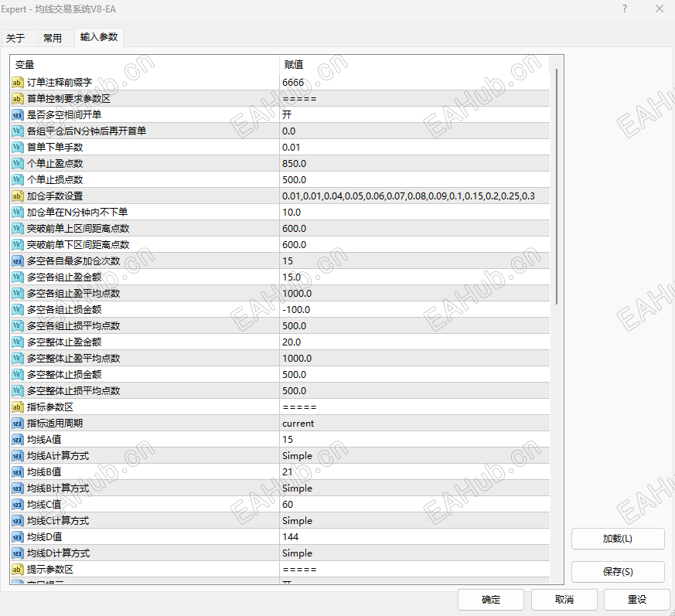Viewport: 675px width, 616px height.
Task: Click the 加载(L) button
Action: coord(618,539)
